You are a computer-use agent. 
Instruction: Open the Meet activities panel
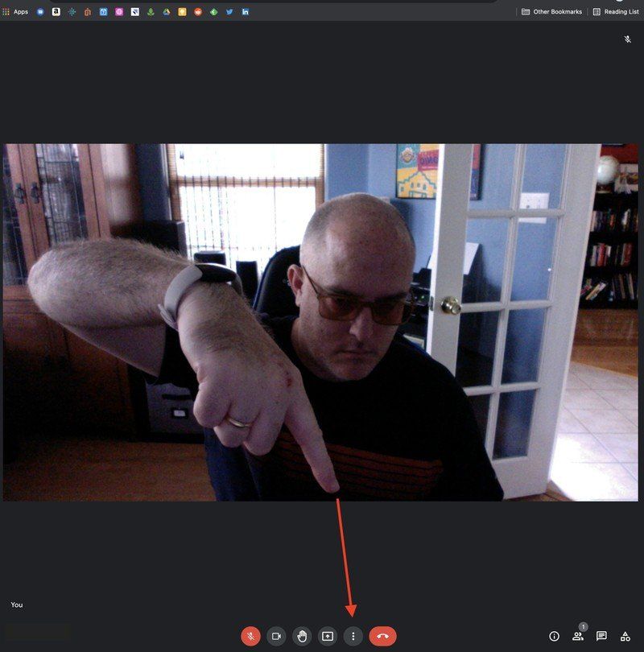pos(626,636)
